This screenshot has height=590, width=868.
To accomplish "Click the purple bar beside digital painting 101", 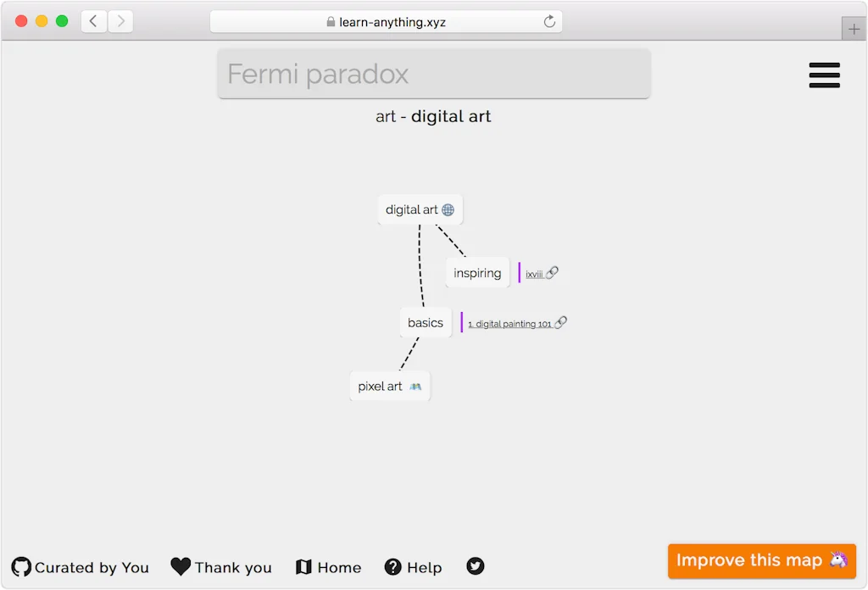I will point(462,322).
